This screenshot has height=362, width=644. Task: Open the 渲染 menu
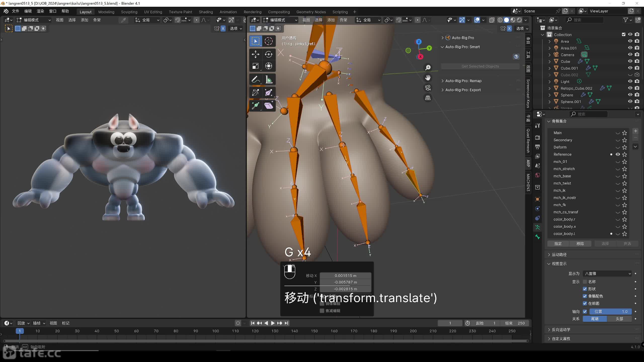click(x=40, y=11)
